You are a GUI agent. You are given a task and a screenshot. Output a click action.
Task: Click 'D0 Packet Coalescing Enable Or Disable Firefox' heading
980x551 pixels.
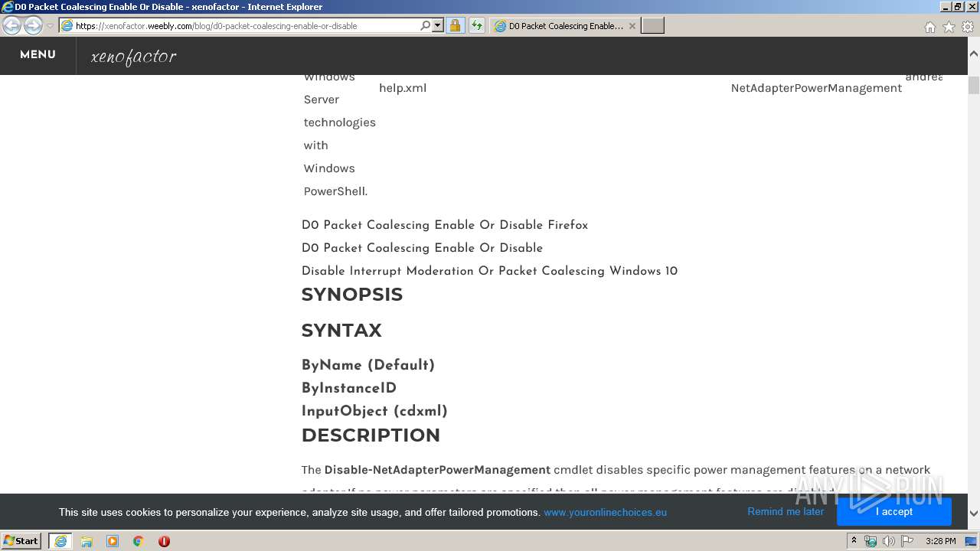445,225
